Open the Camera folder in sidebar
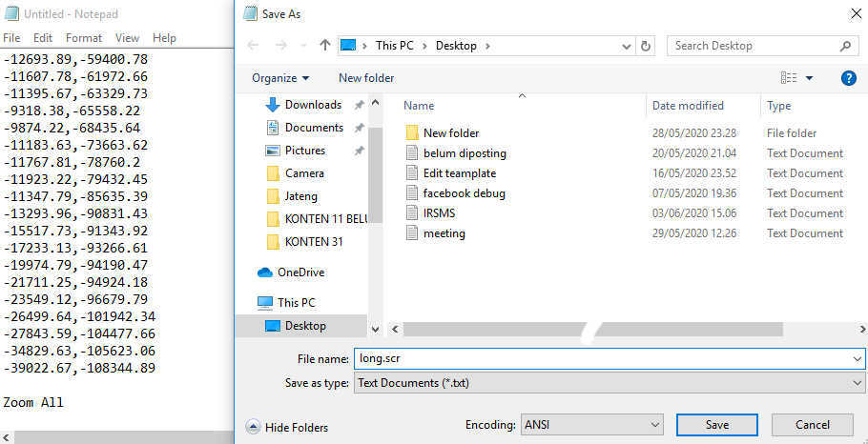The image size is (868, 444). pos(304,173)
